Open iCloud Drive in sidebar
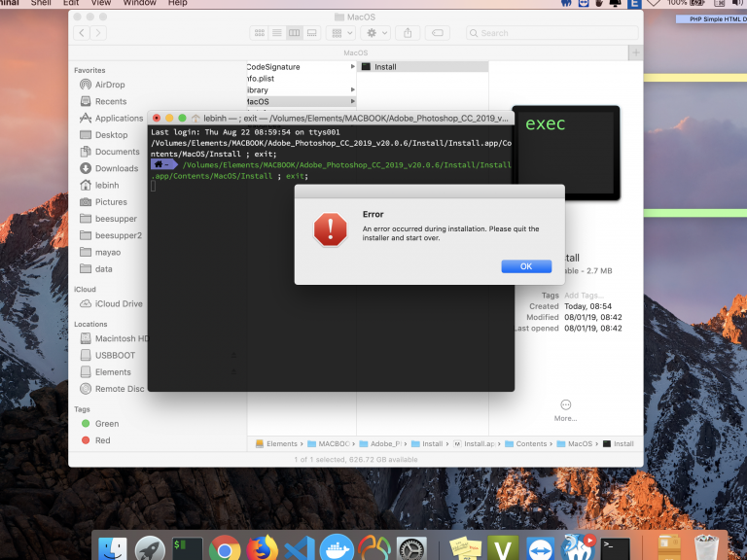747x560 pixels. 118,303
